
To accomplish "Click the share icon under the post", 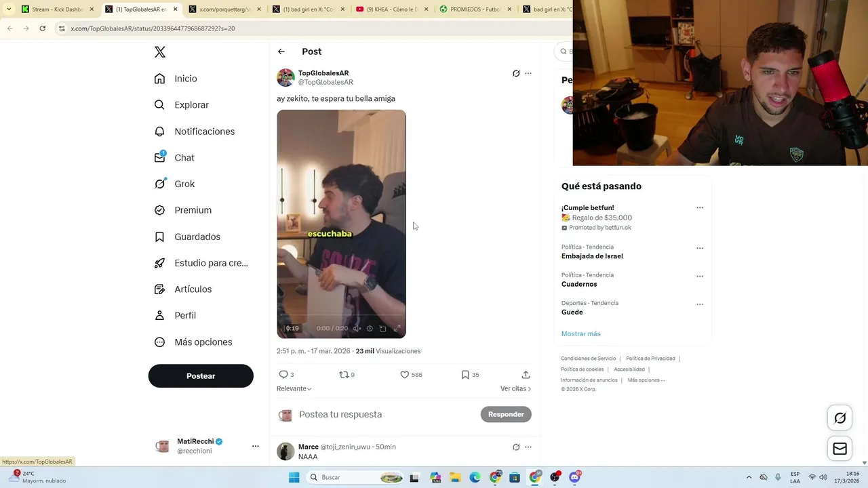I will [526, 374].
